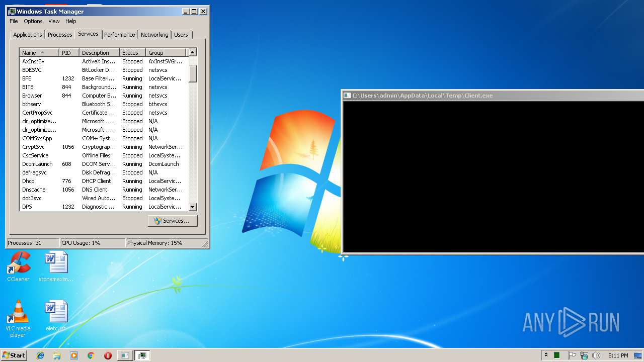644x362 pixels.
Task: Click the Task Manager title bar icon
Action: (x=12, y=11)
